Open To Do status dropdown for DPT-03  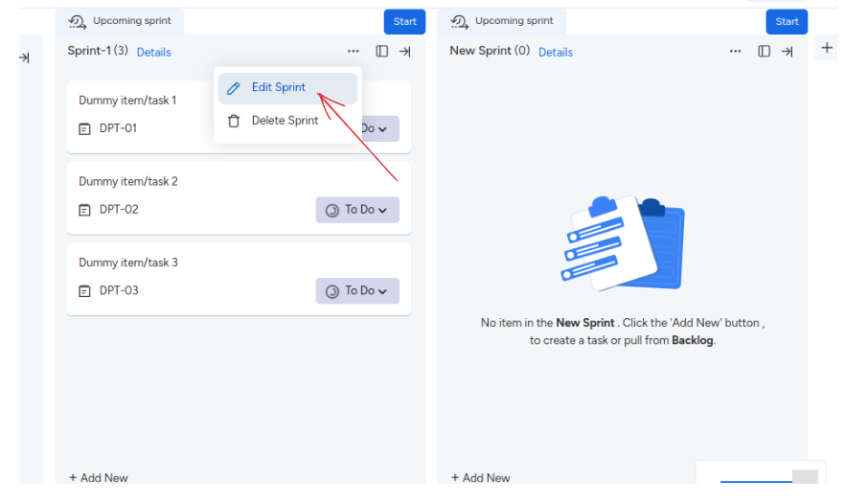pyautogui.click(x=357, y=291)
